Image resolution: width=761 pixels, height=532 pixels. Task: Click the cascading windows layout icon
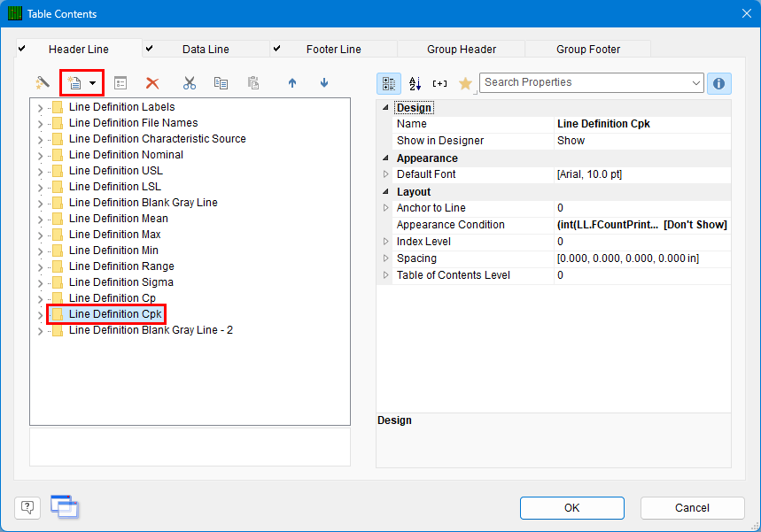click(x=65, y=507)
